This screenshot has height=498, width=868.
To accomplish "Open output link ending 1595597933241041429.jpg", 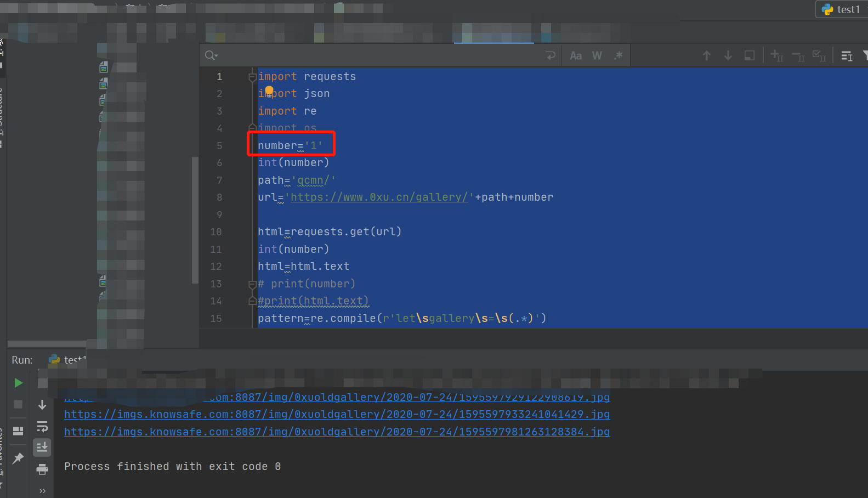I will point(337,415).
